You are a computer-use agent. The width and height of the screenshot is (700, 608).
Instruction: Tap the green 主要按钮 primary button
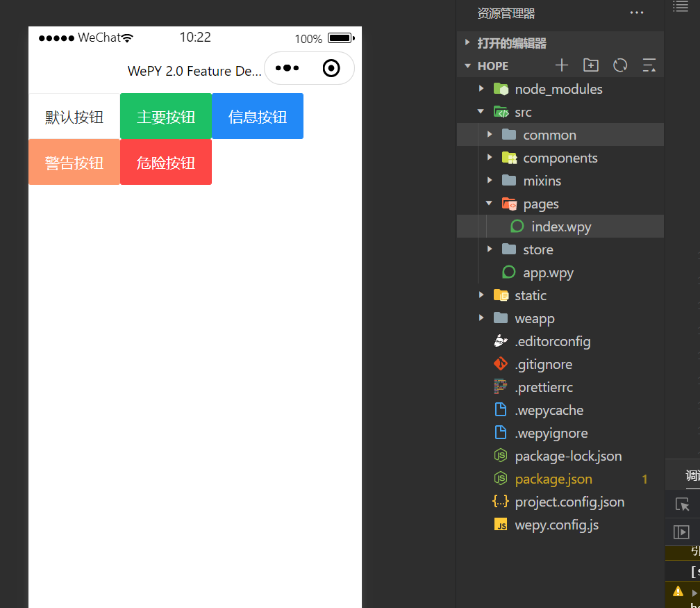point(165,117)
